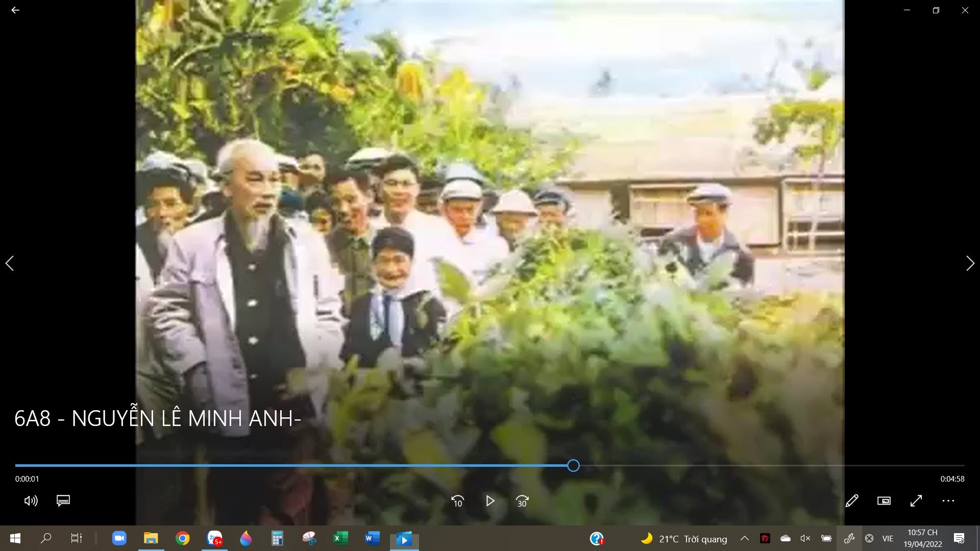Open subtitles and captions menu
Image resolution: width=980 pixels, height=551 pixels.
(63, 501)
